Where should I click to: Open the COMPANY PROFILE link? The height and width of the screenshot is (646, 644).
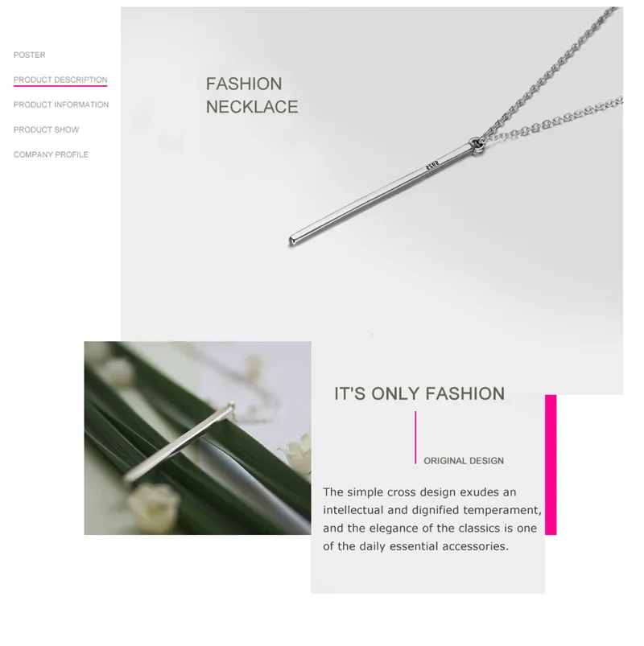[51, 154]
